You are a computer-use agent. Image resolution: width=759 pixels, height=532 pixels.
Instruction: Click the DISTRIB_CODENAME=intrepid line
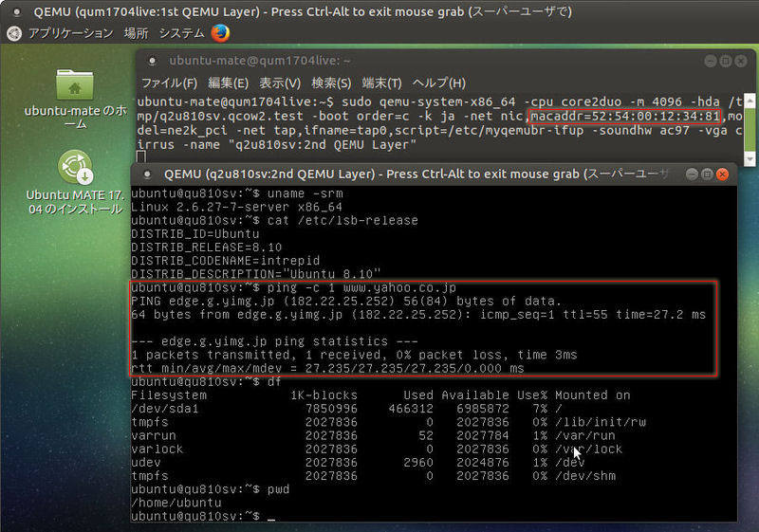click(225, 261)
